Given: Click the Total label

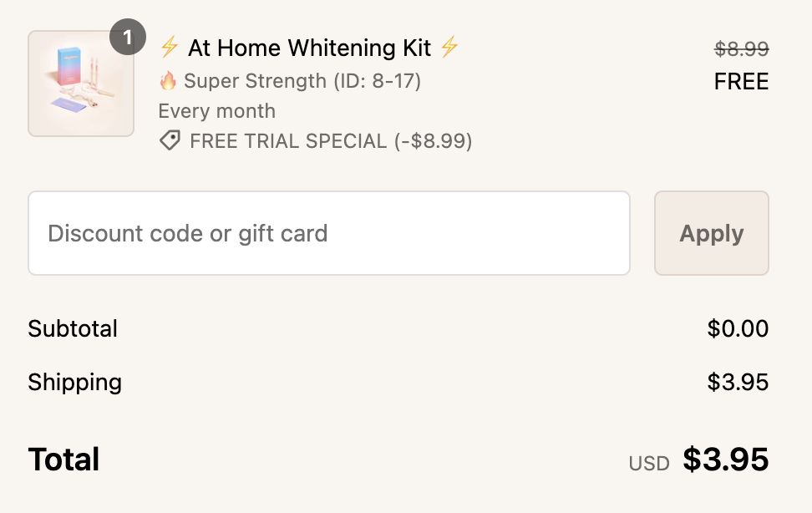Looking at the screenshot, I should point(63,460).
